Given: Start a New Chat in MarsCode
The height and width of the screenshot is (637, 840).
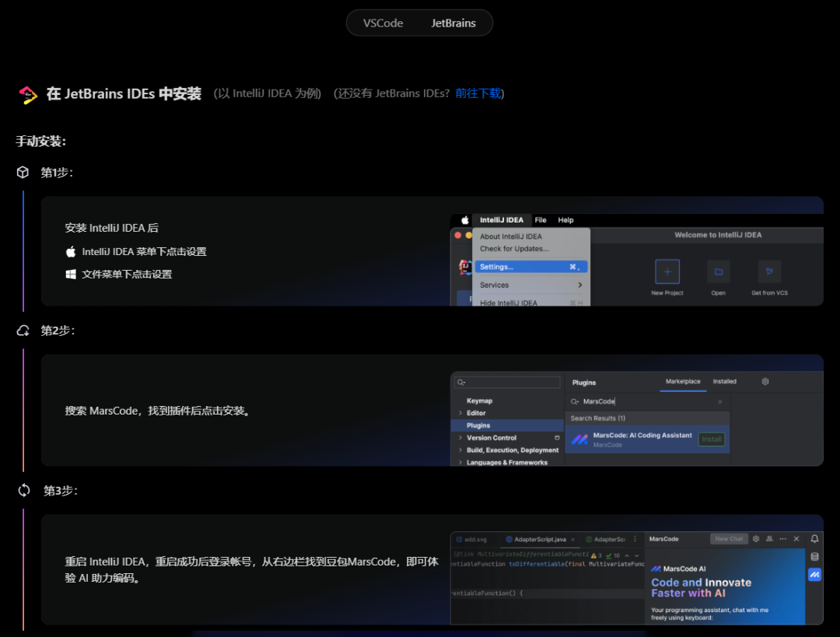Looking at the screenshot, I should 729,539.
